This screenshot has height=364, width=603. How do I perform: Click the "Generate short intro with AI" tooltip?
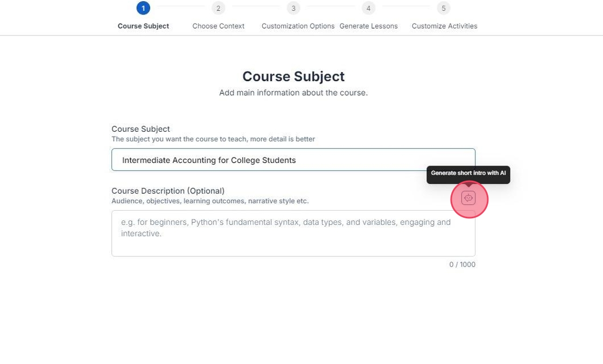pyautogui.click(x=468, y=174)
